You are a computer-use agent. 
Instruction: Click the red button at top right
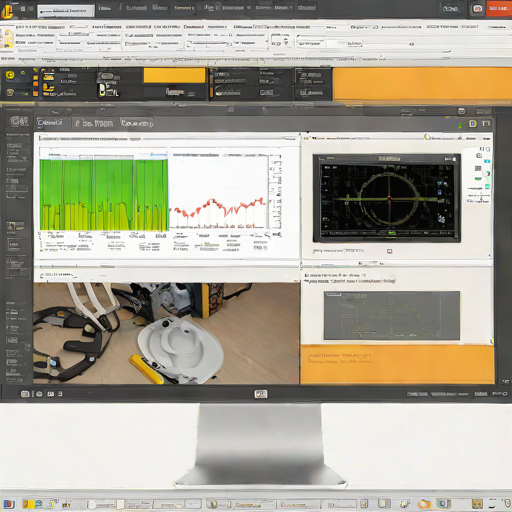tap(499, 8)
